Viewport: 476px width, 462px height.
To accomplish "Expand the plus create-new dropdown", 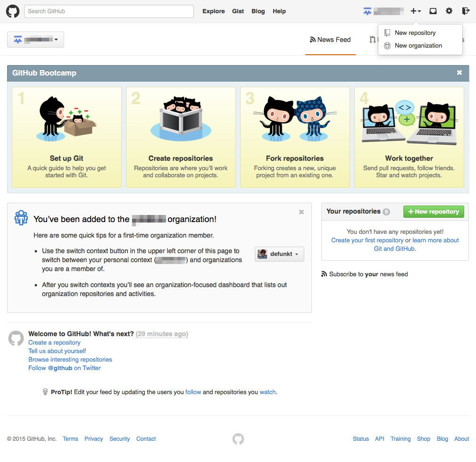I will tap(416, 11).
